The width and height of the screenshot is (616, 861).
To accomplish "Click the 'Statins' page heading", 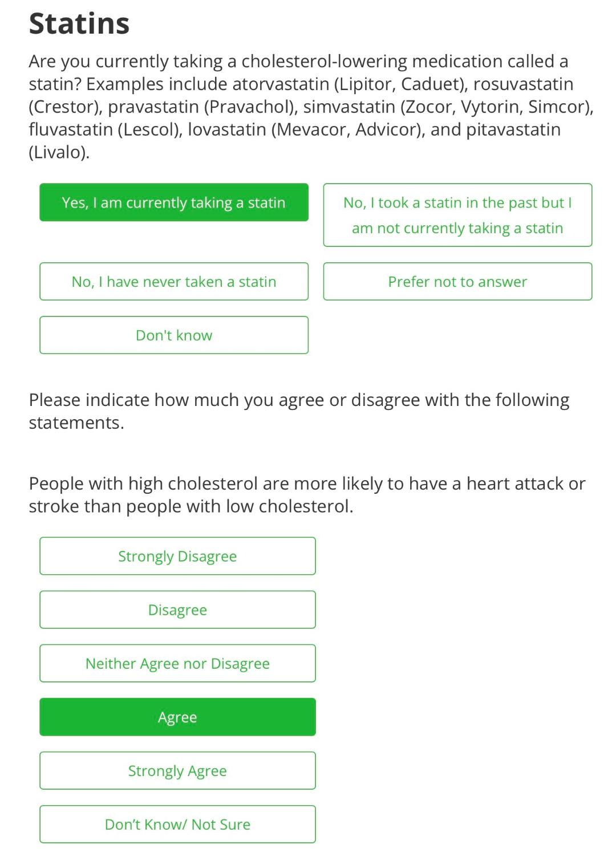I will 79,23.
